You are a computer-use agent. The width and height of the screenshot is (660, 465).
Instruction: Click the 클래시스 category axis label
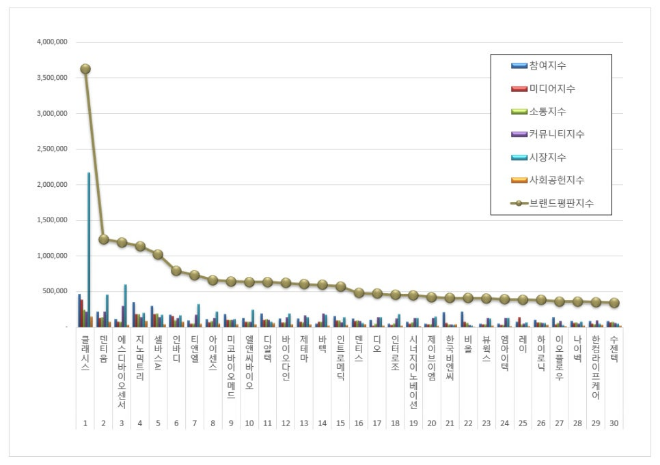point(85,353)
